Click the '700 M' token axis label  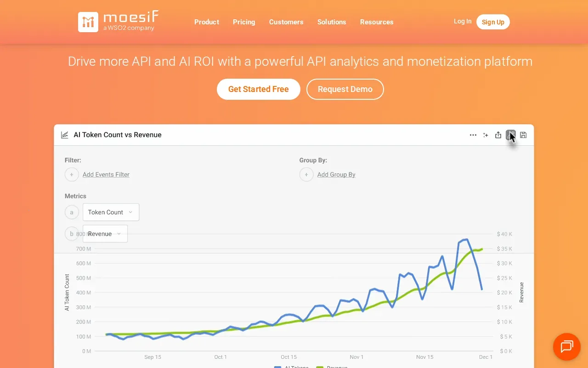[x=84, y=249]
